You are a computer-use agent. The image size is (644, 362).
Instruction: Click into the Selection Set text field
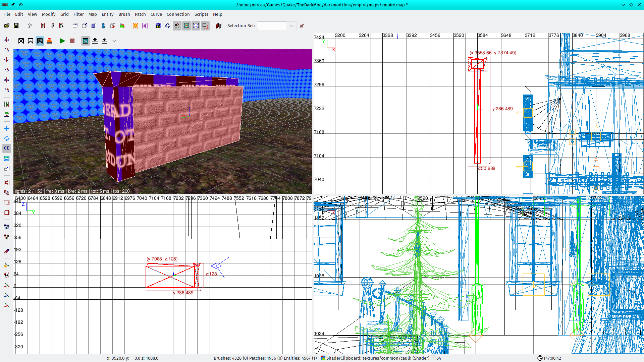point(272,26)
